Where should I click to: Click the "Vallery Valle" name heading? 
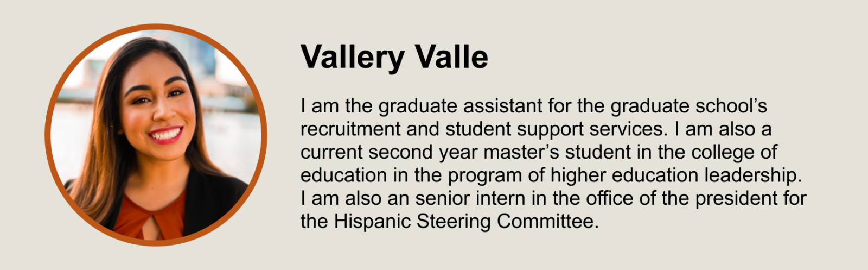click(394, 56)
